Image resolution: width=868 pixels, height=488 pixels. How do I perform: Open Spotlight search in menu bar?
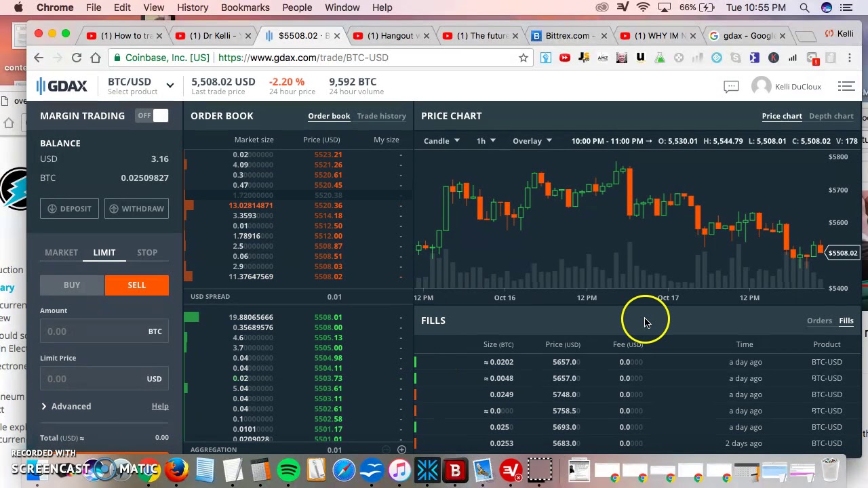804,7
